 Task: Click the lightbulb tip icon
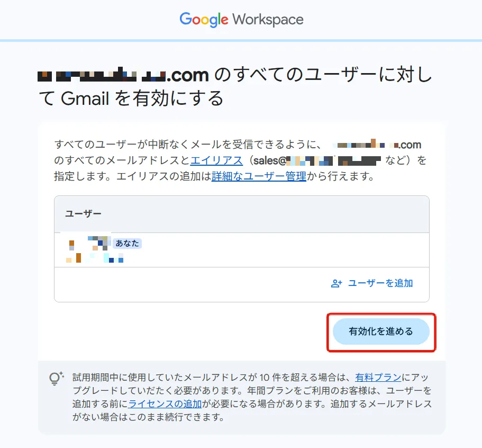tap(56, 379)
